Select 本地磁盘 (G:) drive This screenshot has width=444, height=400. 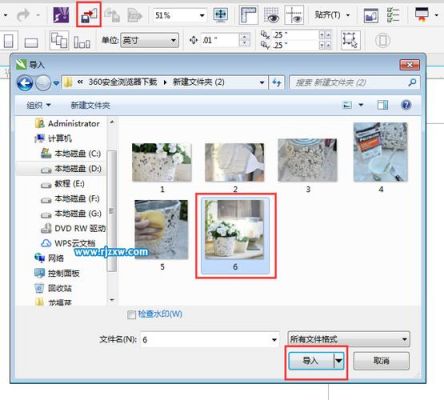(71, 214)
